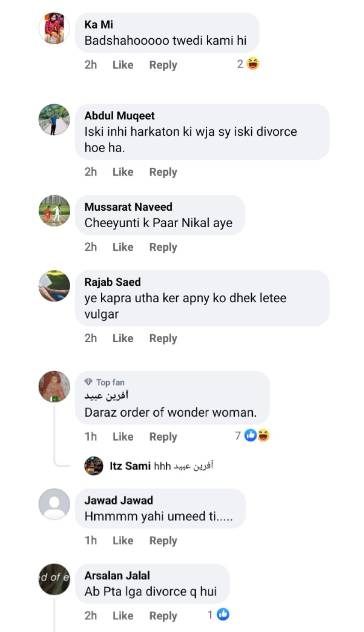
Task: Click the laughing reaction on Ka Mi's comment
Action: pos(253,64)
